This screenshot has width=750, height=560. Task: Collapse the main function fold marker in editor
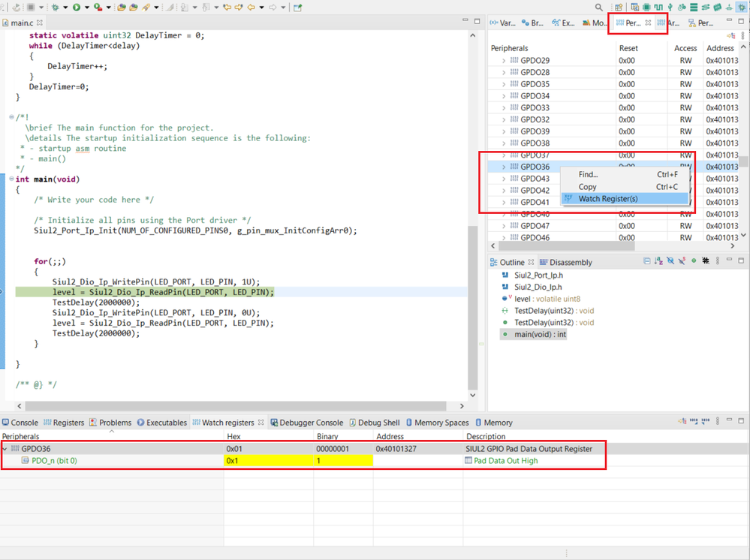11,179
